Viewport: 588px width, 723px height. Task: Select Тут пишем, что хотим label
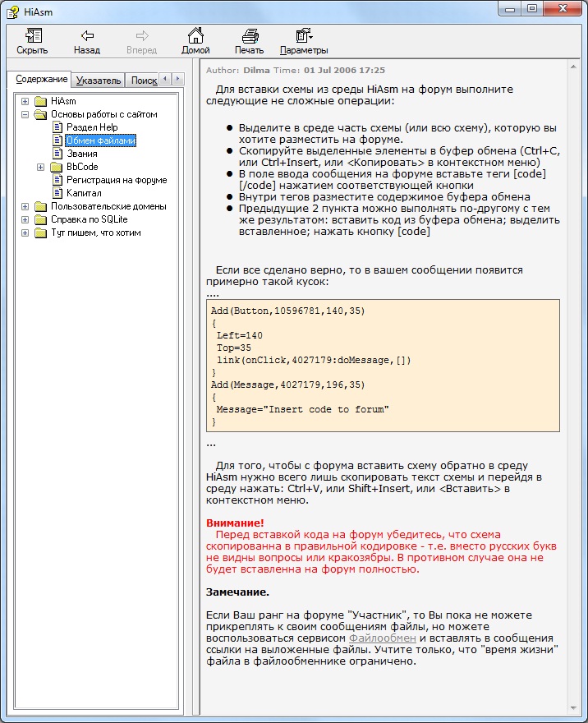coord(96,233)
